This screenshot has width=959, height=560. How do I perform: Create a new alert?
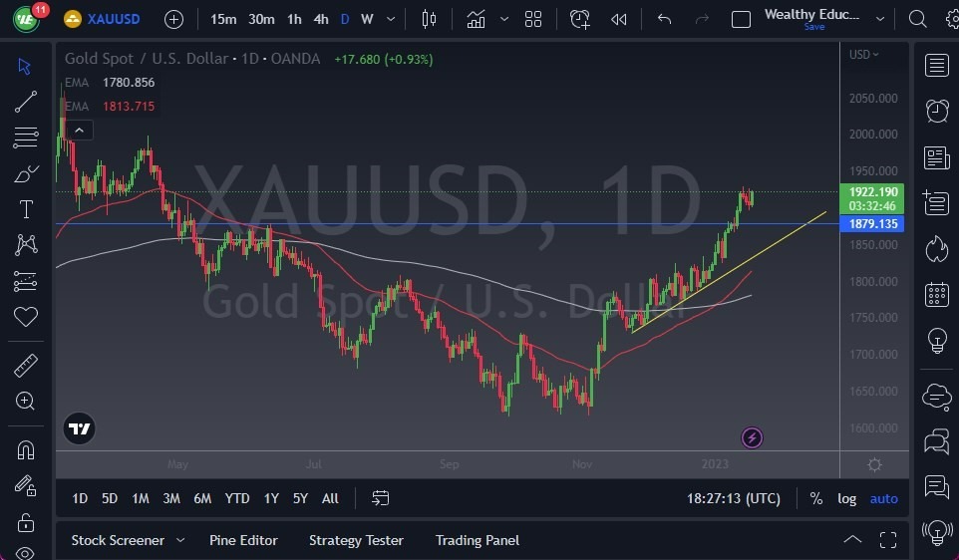coord(580,20)
